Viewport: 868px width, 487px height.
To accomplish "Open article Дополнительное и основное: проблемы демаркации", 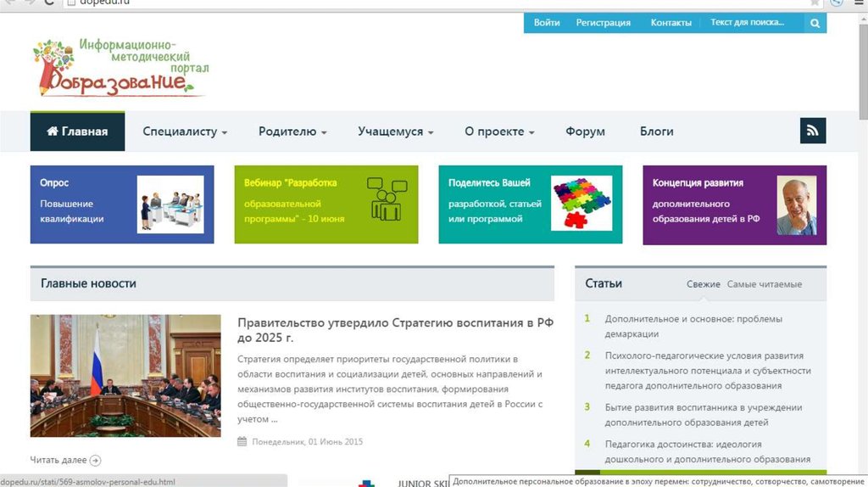I will click(693, 327).
